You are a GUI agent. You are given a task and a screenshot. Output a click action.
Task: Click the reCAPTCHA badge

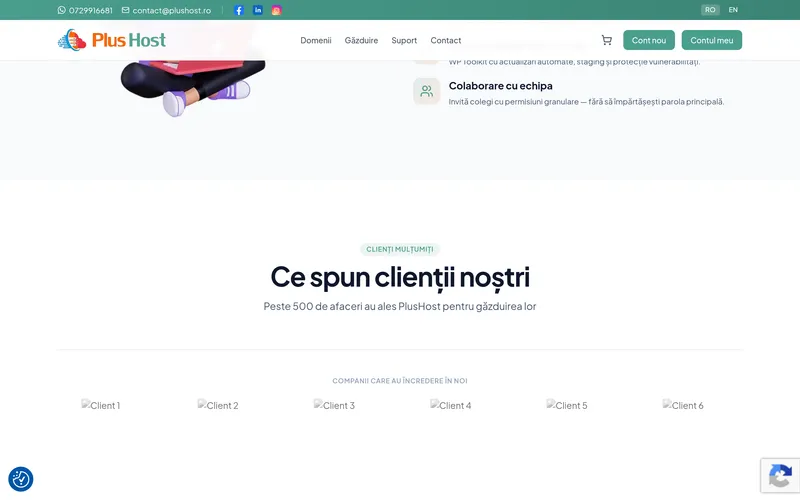pyautogui.click(x=780, y=476)
